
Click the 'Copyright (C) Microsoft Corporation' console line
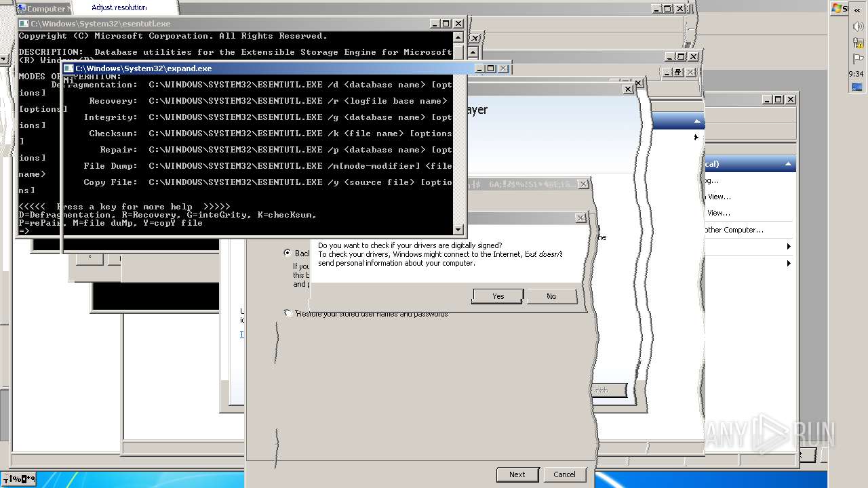click(173, 36)
